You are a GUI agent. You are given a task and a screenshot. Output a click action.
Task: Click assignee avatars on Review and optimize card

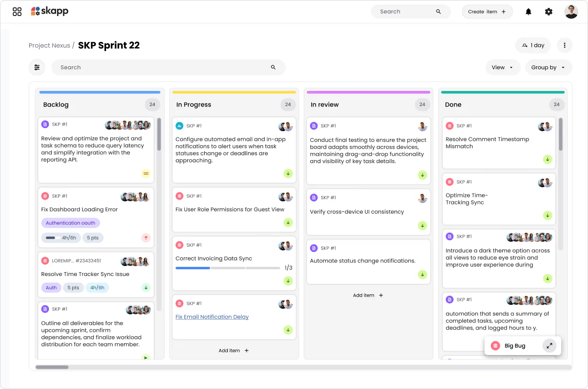(128, 125)
